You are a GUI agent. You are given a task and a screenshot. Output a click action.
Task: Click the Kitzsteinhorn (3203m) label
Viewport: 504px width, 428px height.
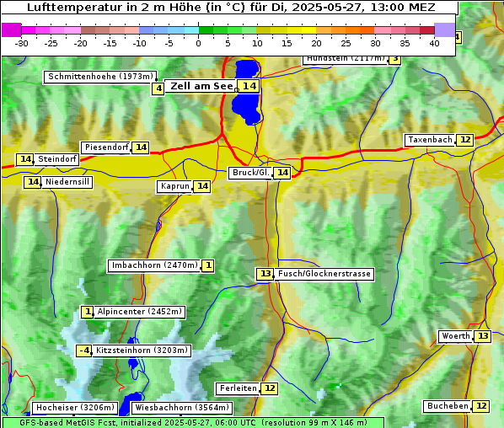pyautogui.click(x=142, y=350)
